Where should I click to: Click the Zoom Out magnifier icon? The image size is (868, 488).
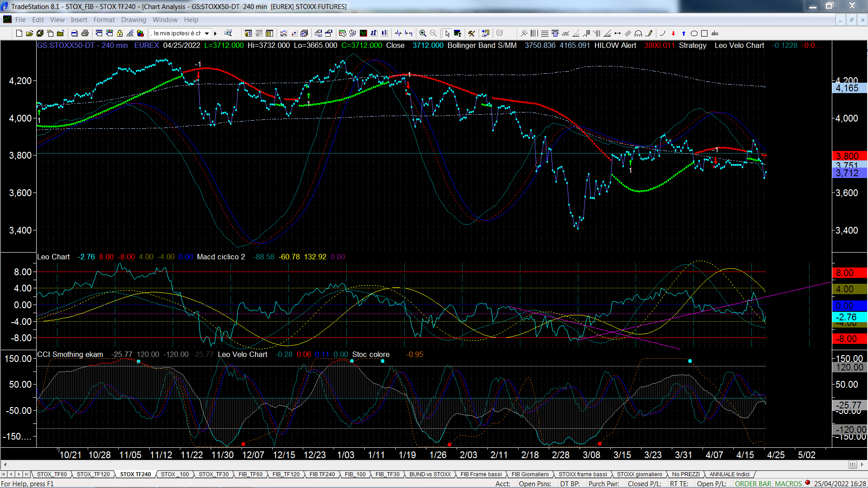(x=433, y=33)
